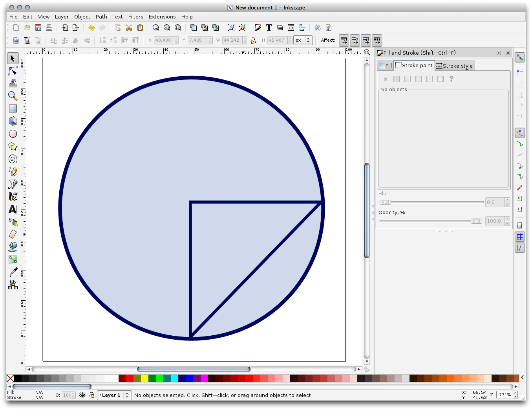
Task: Open the px units dropdown
Action: point(303,40)
